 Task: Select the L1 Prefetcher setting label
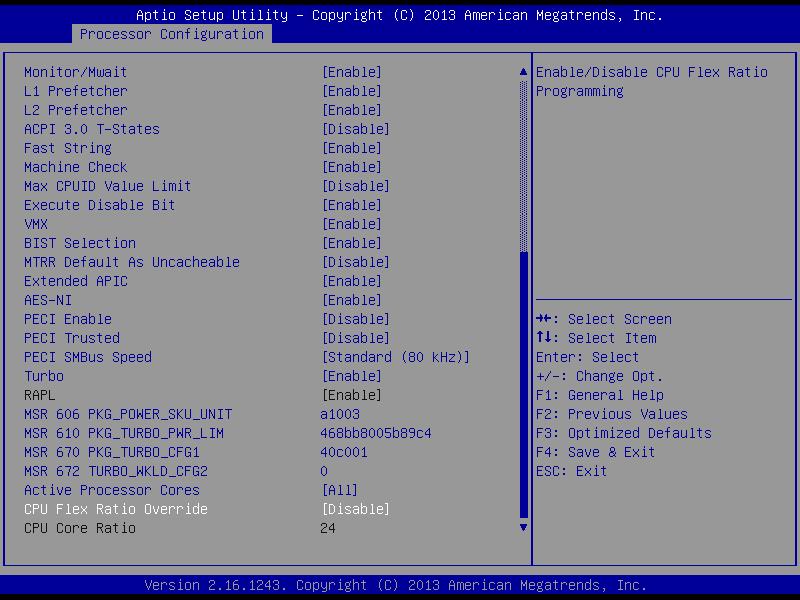(76, 91)
